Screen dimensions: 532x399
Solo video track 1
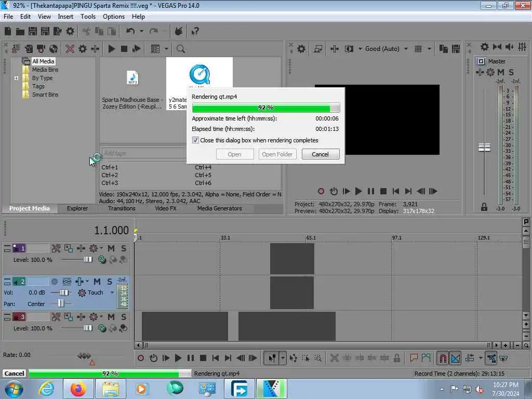click(x=124, y=248)
